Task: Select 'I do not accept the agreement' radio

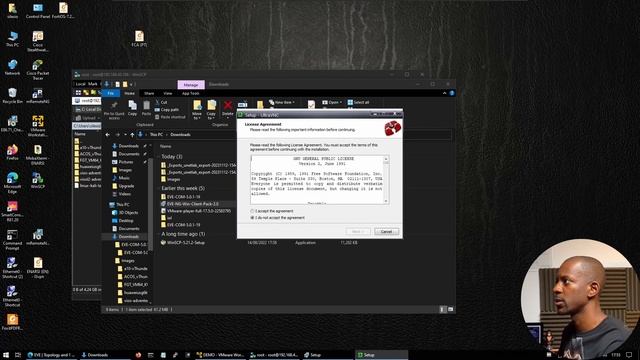Action: 252,218
